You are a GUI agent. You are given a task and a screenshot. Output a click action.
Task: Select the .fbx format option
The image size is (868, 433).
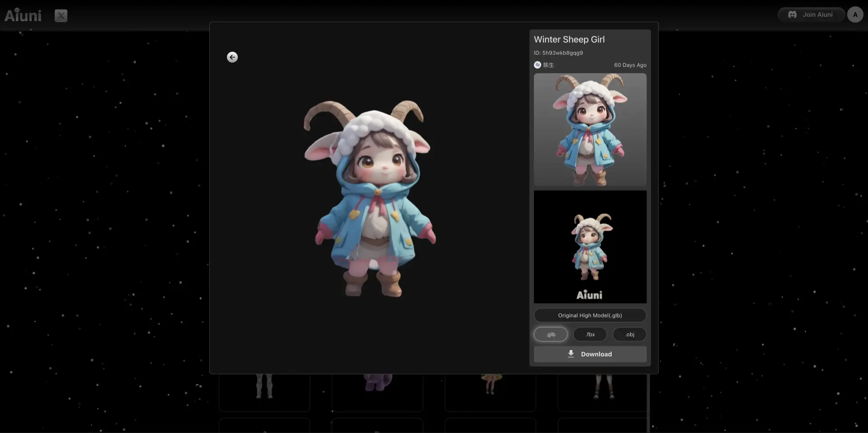pos(590,334)
